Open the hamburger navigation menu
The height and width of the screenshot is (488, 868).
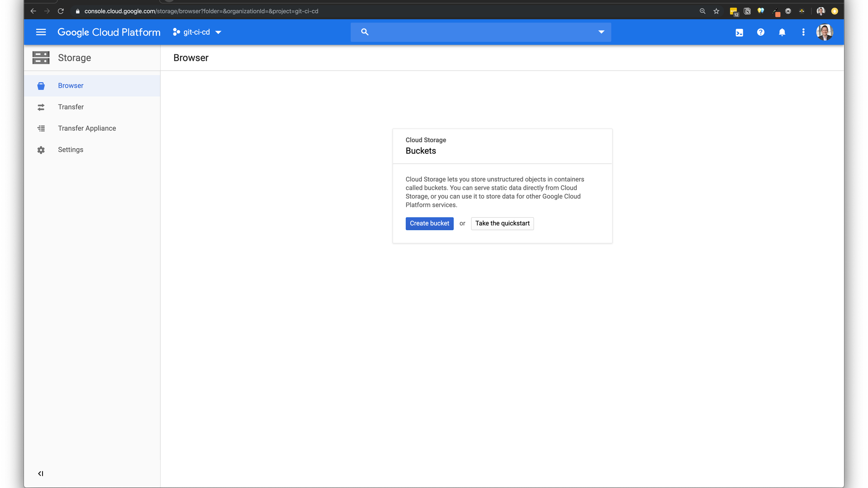coord(41,32)
